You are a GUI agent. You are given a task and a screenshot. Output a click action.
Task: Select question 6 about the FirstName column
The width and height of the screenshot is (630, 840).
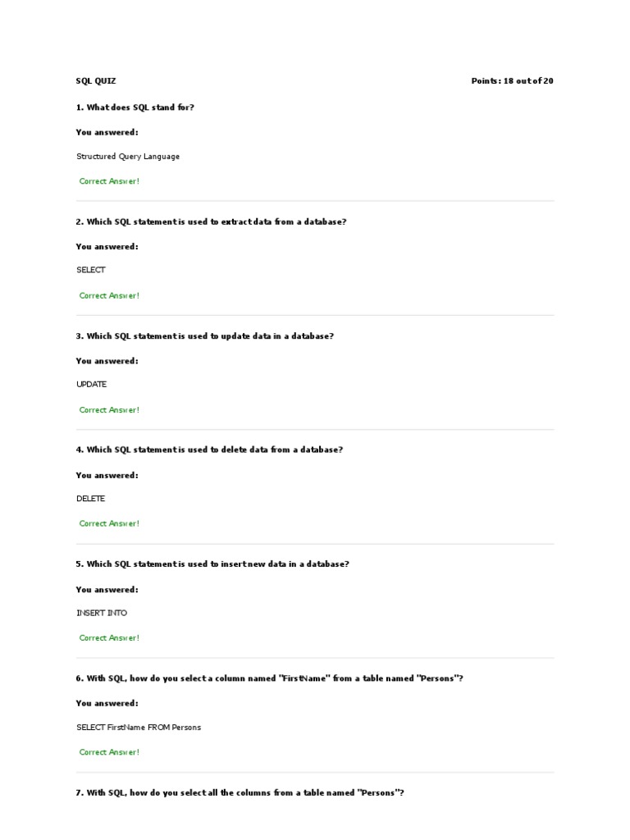[x=270, y=678]
